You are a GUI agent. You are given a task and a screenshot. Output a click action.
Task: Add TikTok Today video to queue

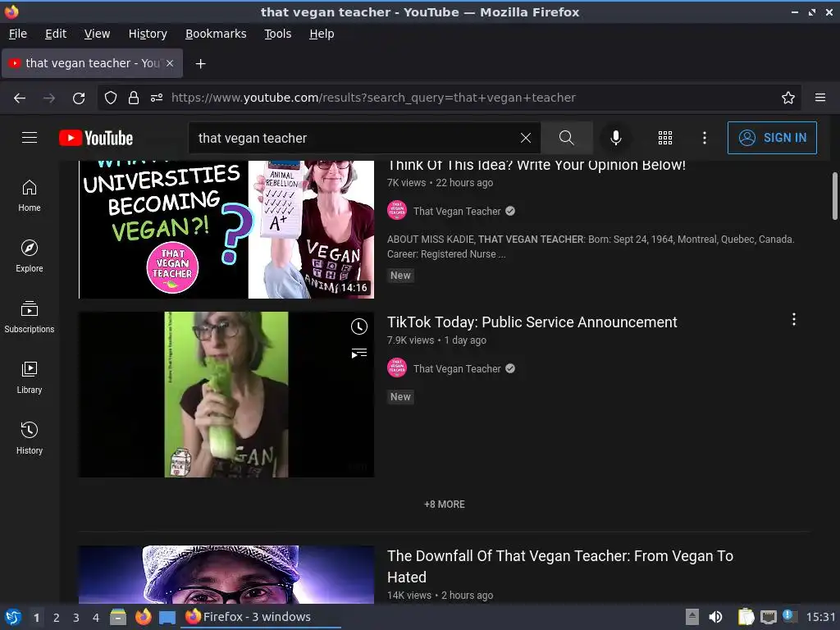(x=359, y=353)
